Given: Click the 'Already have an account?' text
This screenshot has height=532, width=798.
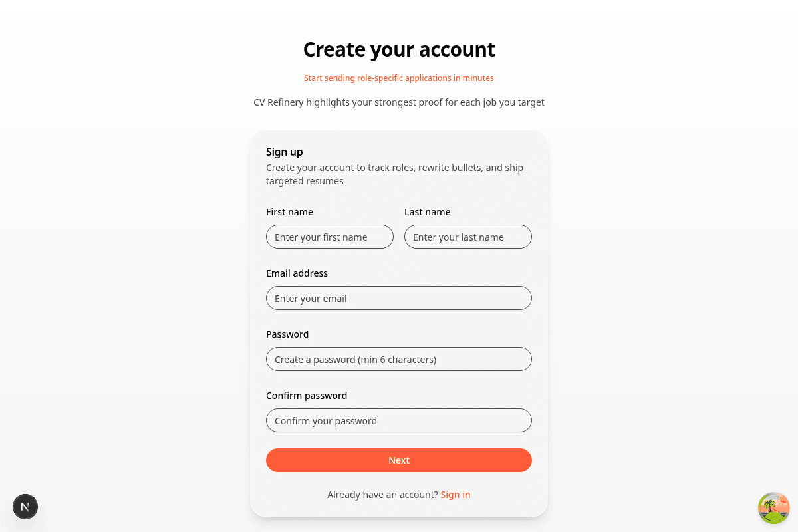Looking at the screenshot, I should [382, 495].
